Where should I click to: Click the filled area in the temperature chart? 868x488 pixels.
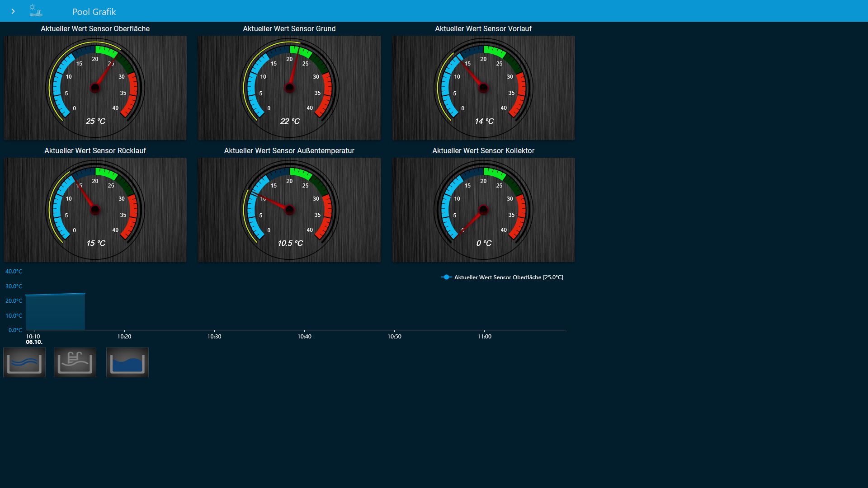coord(55,313)
